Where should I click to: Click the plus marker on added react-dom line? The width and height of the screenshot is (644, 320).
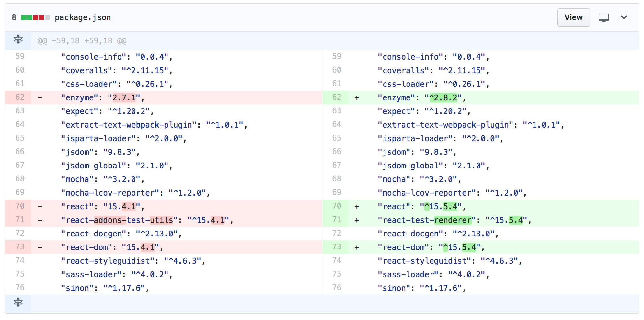(357, 247)
